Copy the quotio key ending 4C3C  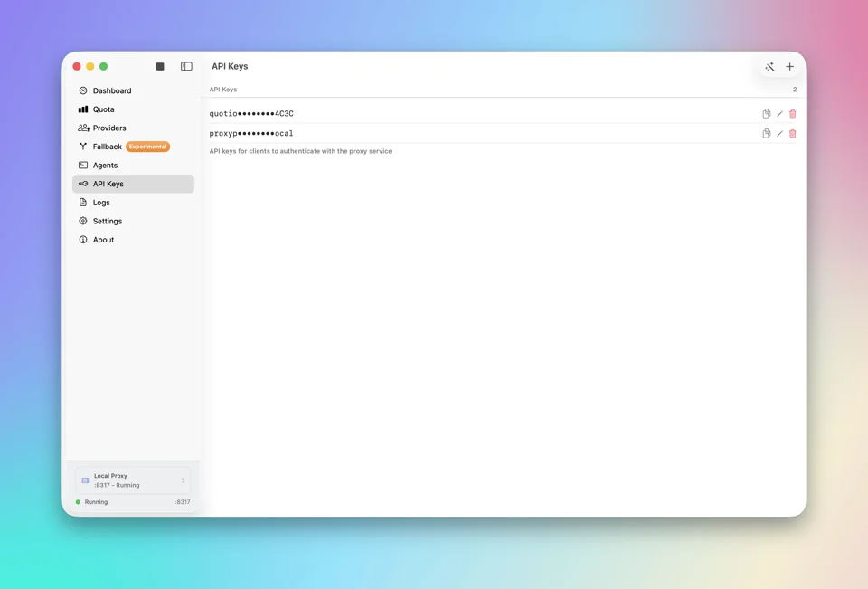[767, 114]
